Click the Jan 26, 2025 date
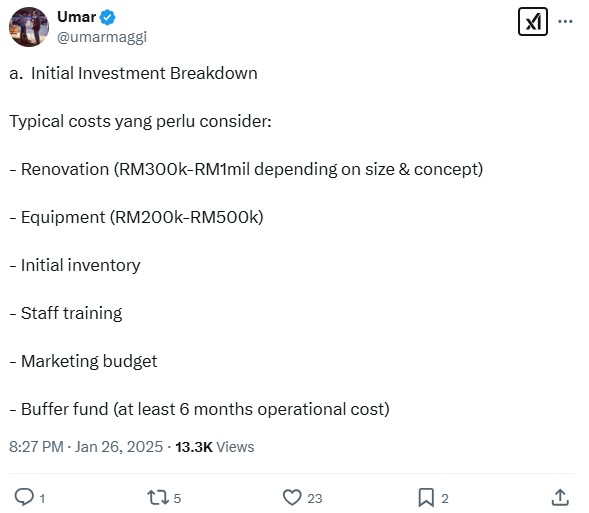589x513 pixels. click(x=119, y=447)
